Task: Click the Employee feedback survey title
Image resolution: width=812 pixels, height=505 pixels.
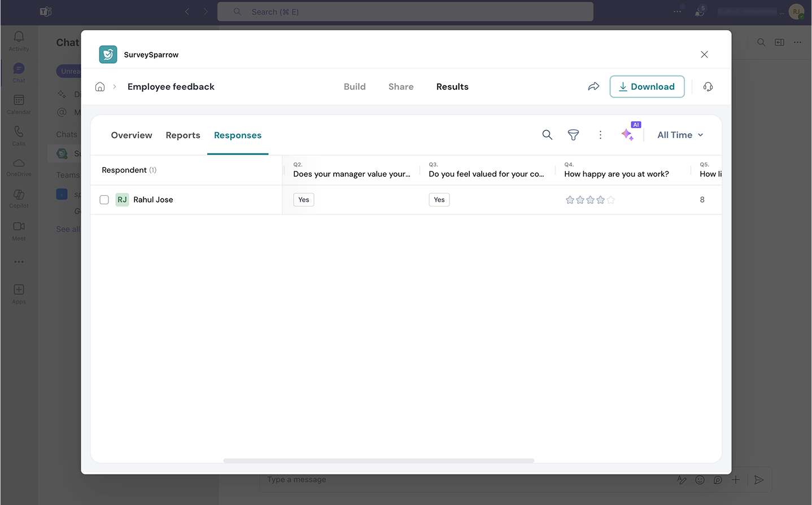Action: coord(171,87)
